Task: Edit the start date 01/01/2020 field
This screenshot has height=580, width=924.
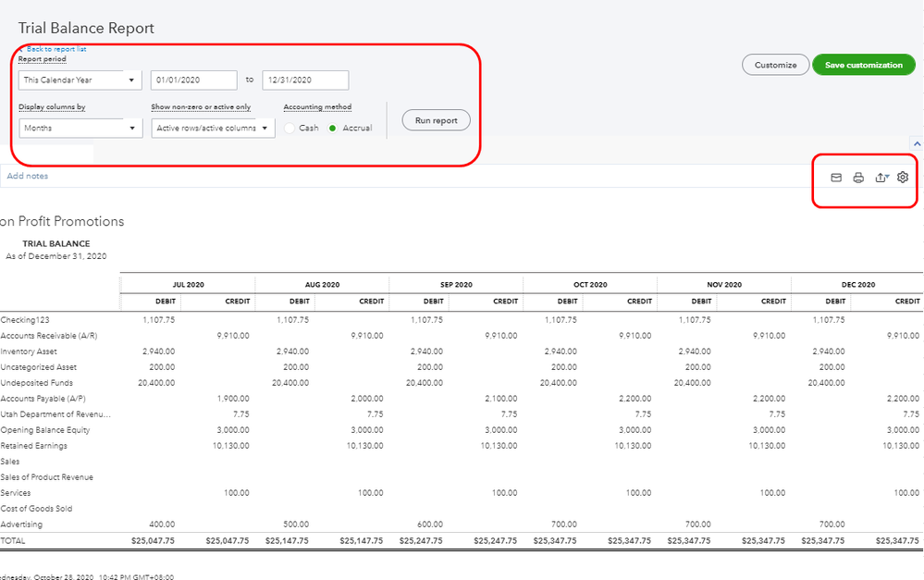Action: point(193,80)
